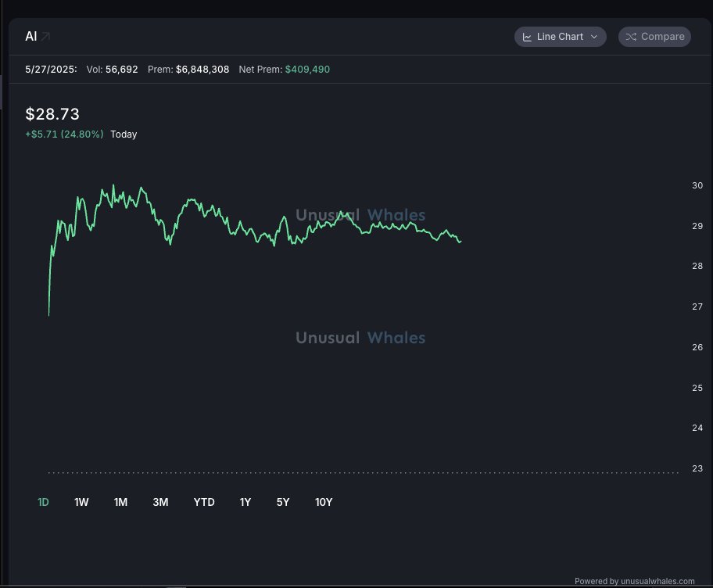Click the $28.73 current price
713x588 pixels.
(52, 113)
